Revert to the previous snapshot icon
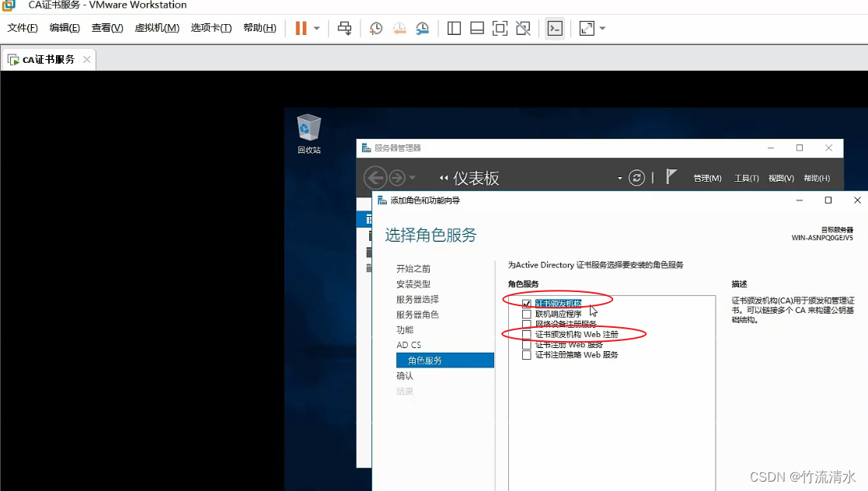The height and width of the screenshot is (491, 868). (x=399, y=28)
